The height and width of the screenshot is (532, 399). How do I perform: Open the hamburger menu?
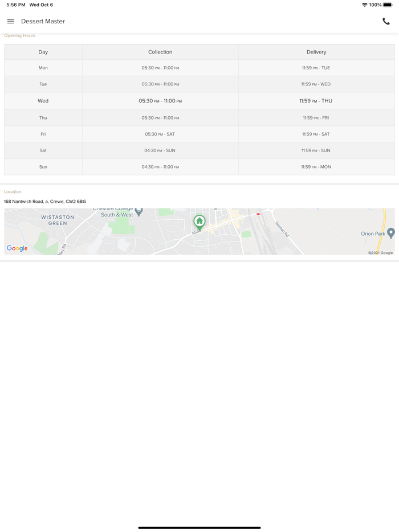(10, 21)
